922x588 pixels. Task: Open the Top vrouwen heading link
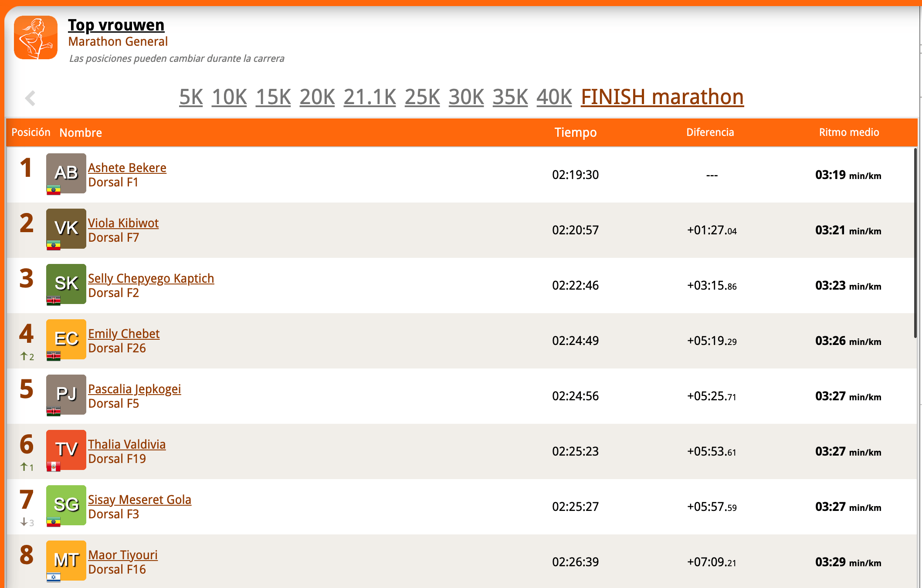coord(116,25)
